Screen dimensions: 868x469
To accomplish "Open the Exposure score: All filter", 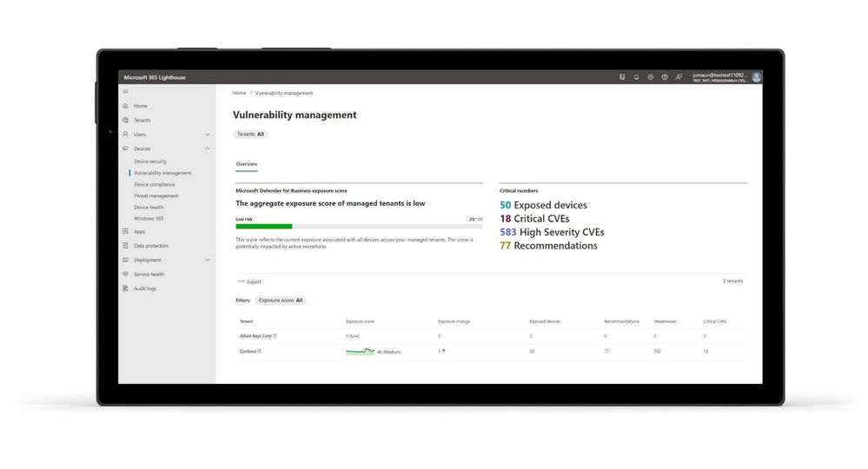I will coord(281,301).
